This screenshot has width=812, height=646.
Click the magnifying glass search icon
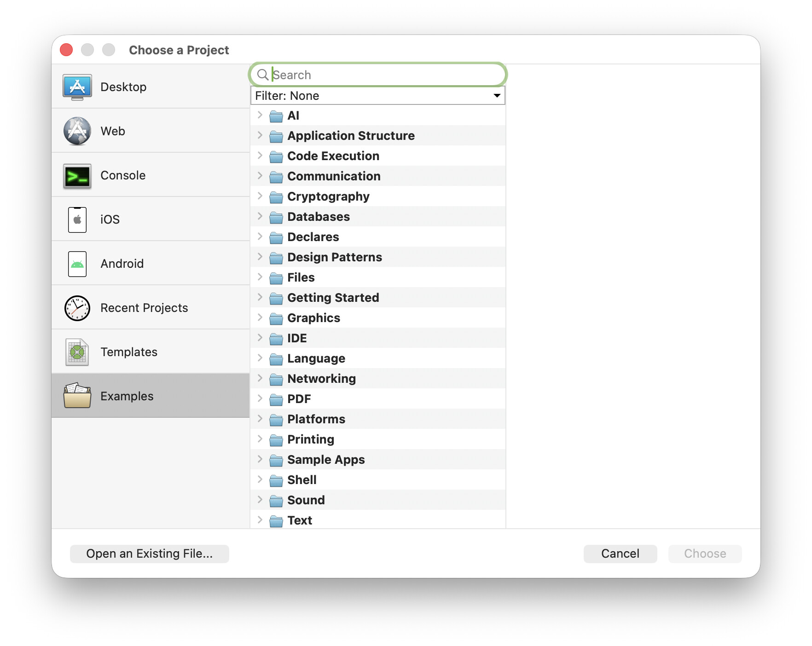tap(262, 75)
